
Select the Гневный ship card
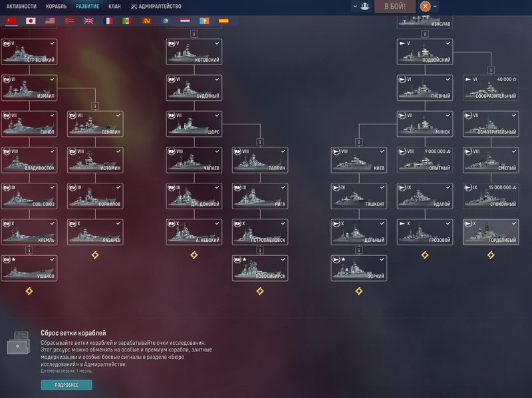coord(425,88)
